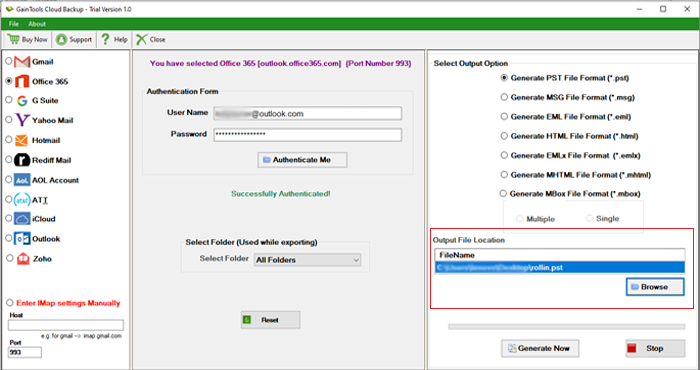Click the Reset button
700x370 pixels.
click(x=271, y=320)
